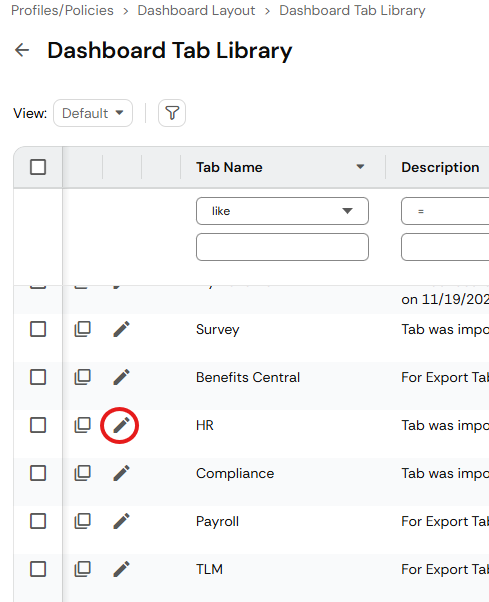This screenshot has width=489, height=602.
Task: Duplicate the Payroll tab
Action: pos(83,521)
